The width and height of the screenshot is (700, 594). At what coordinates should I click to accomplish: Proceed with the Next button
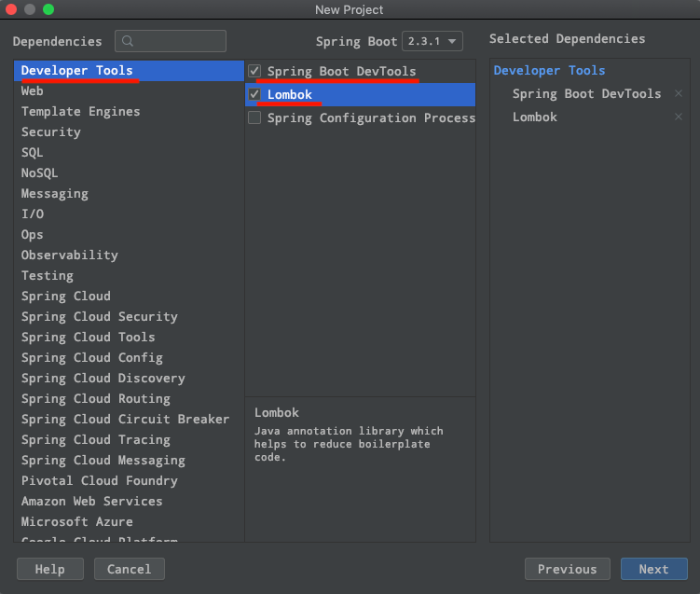653,569
